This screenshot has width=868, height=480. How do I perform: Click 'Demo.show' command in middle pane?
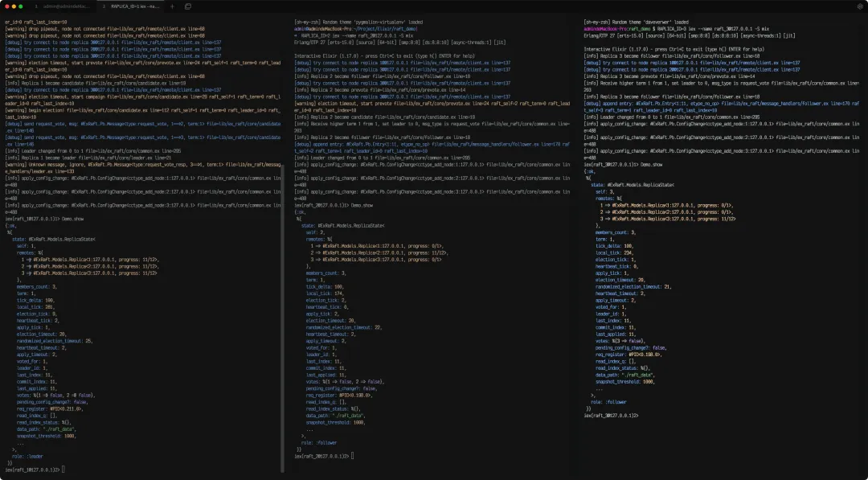(362, 205)
